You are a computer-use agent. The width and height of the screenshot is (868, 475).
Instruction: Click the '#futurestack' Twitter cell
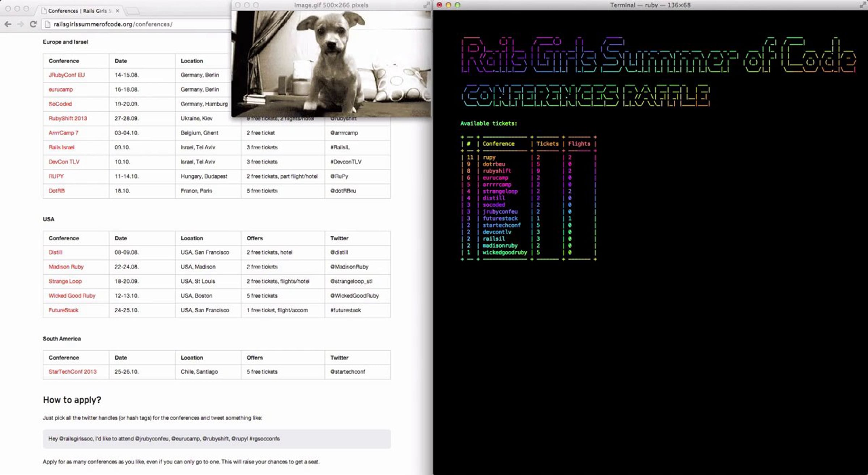357,310
